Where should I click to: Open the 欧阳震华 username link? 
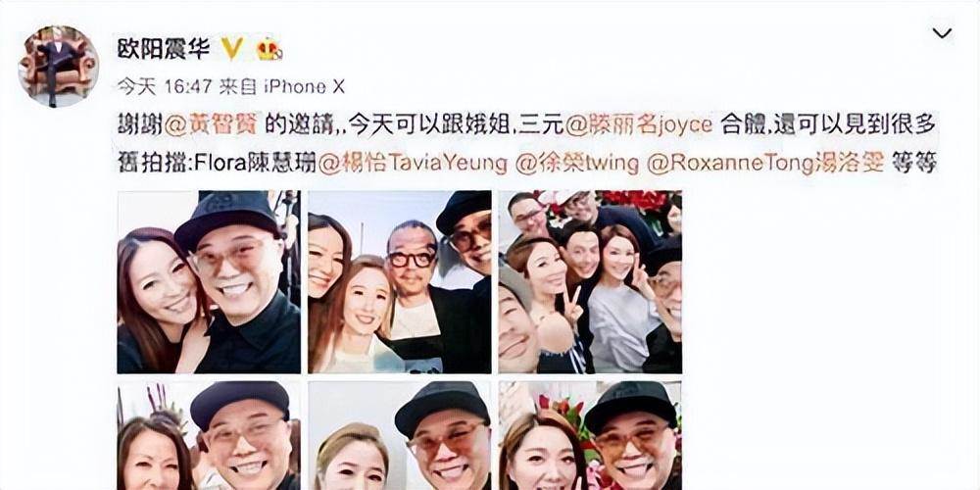(x=163, y=49)
